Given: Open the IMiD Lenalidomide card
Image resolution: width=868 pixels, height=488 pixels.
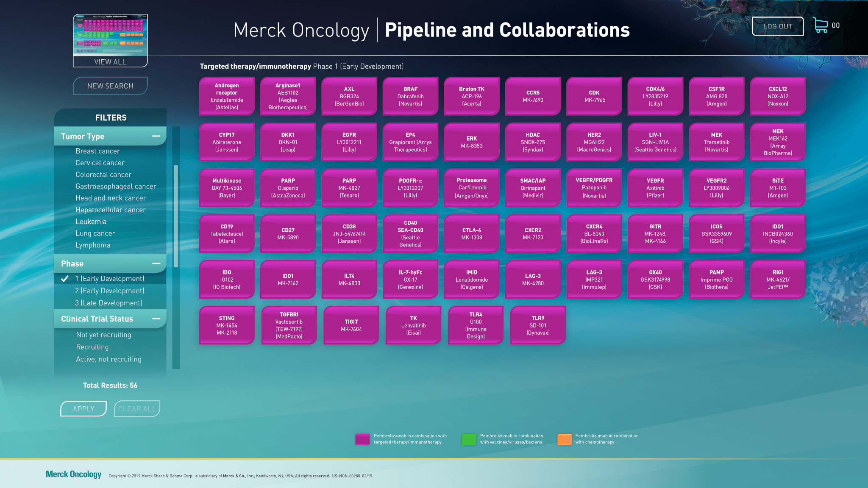Looking at the screenshot, I should coord(472,279).
